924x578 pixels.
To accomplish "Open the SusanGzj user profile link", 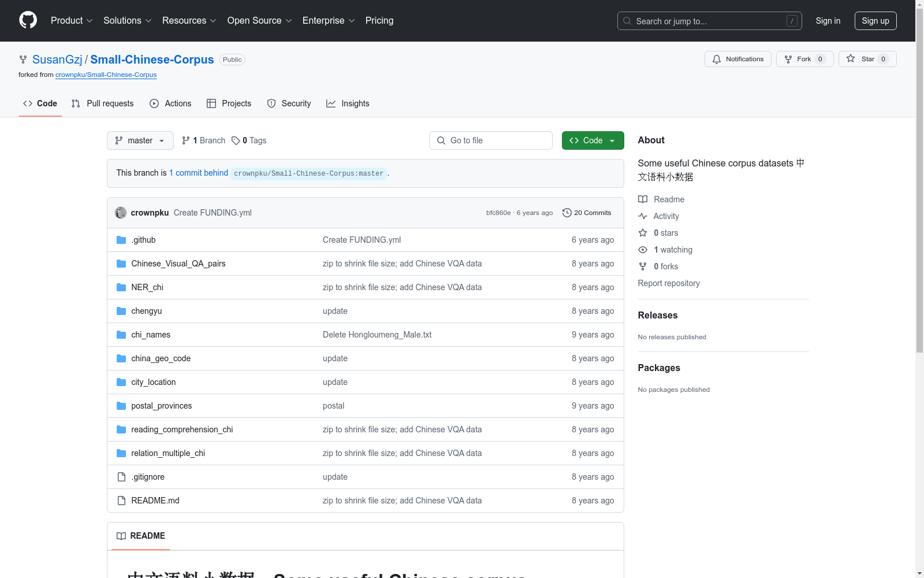I will click(x=57, y=60).
